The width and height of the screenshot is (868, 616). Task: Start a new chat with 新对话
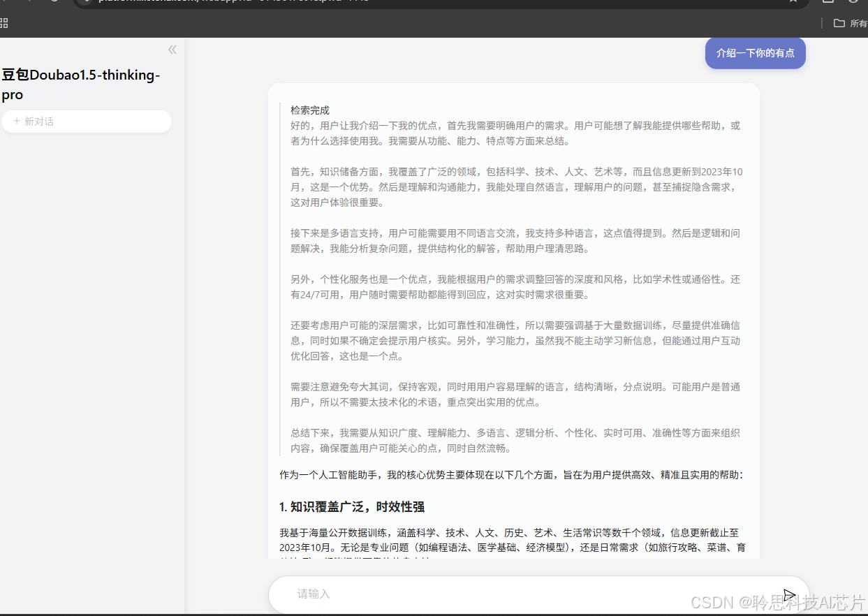(x=87, y=122)
